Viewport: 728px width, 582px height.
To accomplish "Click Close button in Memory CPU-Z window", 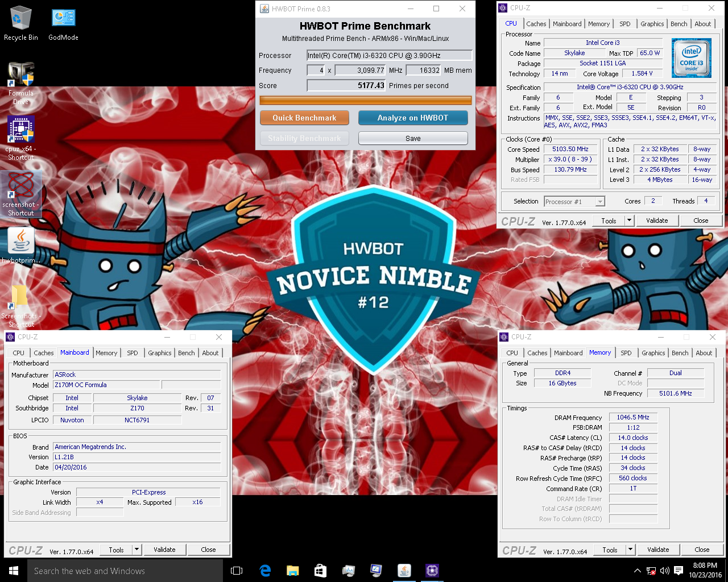I will (x=702, y=550).
